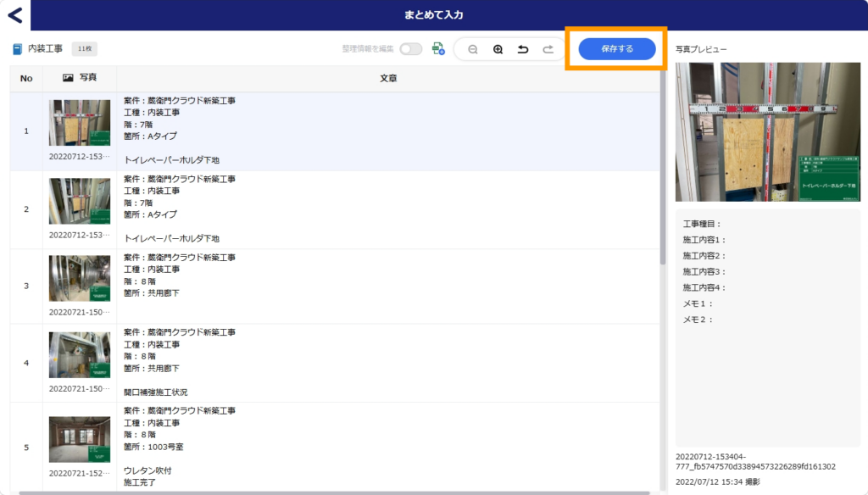Viewport: 868px width, 495px height.
Task: Click the メモ1 field label
Action: pyautogui.click(x=698, y=303)
